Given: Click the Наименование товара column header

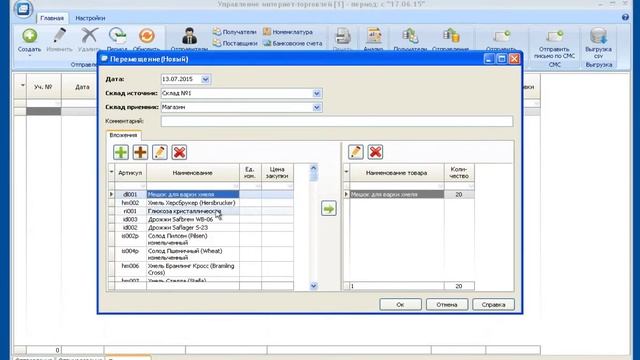Looking at the screenshot, I should click(397, 173).
